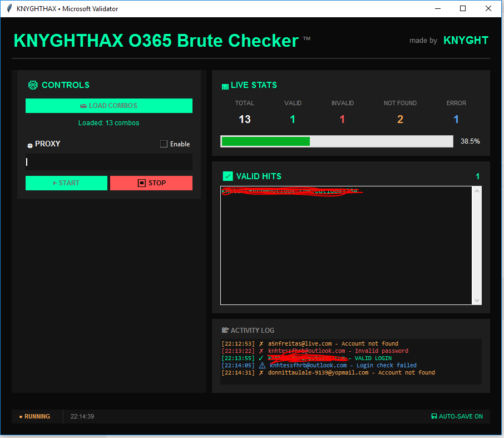Click the CONTROLS gear icon

(33, 85)
